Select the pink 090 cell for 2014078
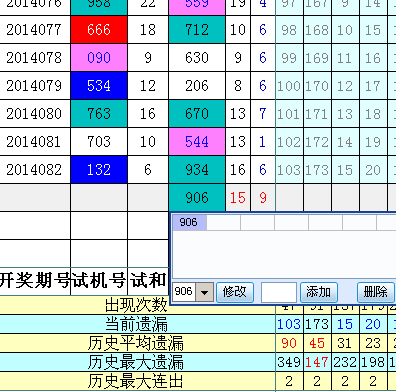This screenshot has height=392, width=396. (x=99, y=58)
